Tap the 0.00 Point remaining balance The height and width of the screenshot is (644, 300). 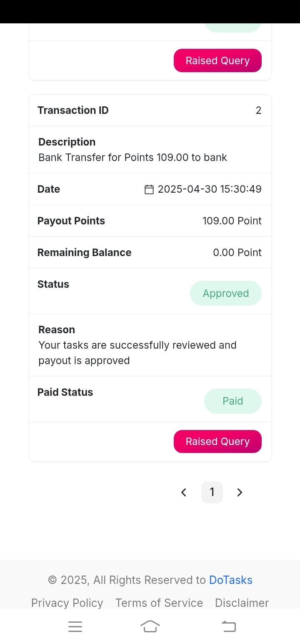tap(237, 253)
